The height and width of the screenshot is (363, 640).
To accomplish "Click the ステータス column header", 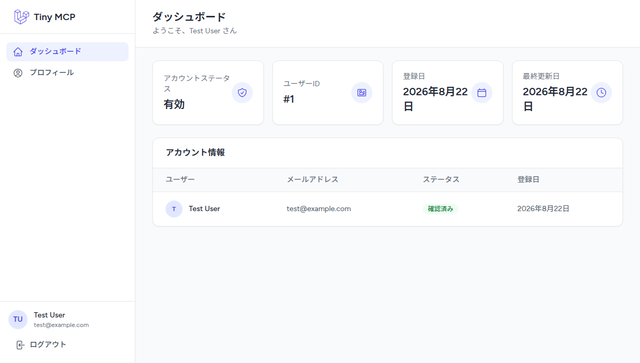I will click(441, 180).
